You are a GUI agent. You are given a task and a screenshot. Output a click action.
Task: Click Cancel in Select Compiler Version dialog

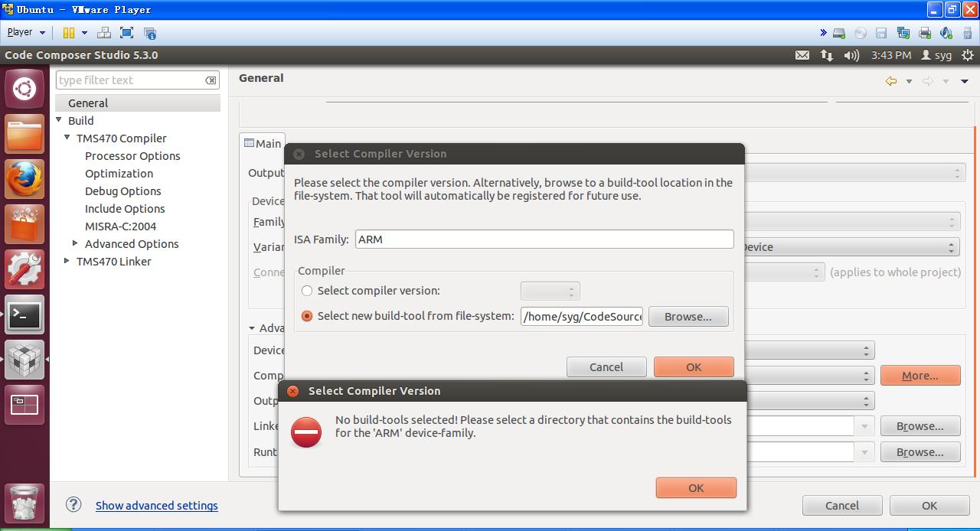[606, 367]
